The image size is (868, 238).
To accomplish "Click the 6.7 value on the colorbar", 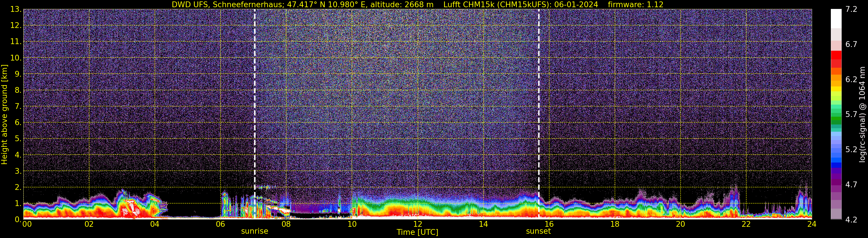I will click(x=851, y=44).
